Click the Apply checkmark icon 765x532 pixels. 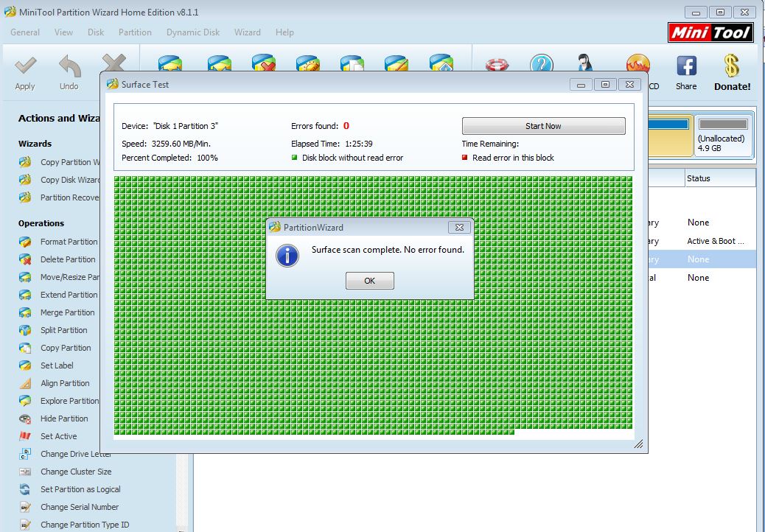[x=25, y=66]
